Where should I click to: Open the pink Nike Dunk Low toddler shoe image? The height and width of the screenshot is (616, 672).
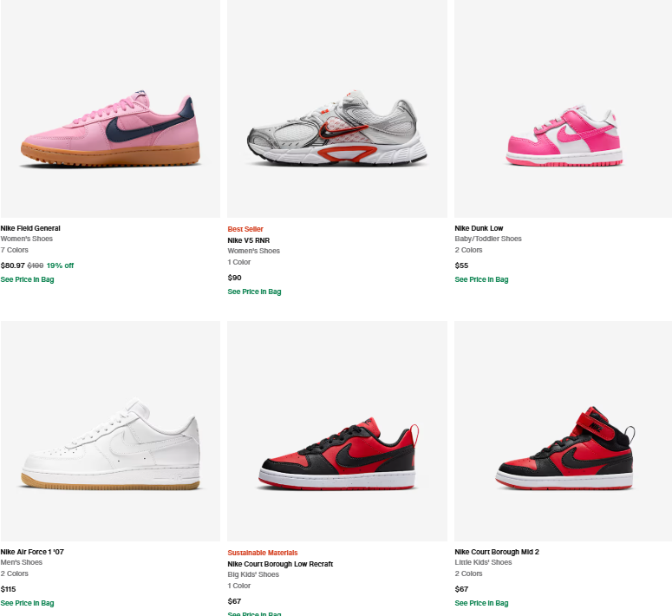[x=563, y=108]
